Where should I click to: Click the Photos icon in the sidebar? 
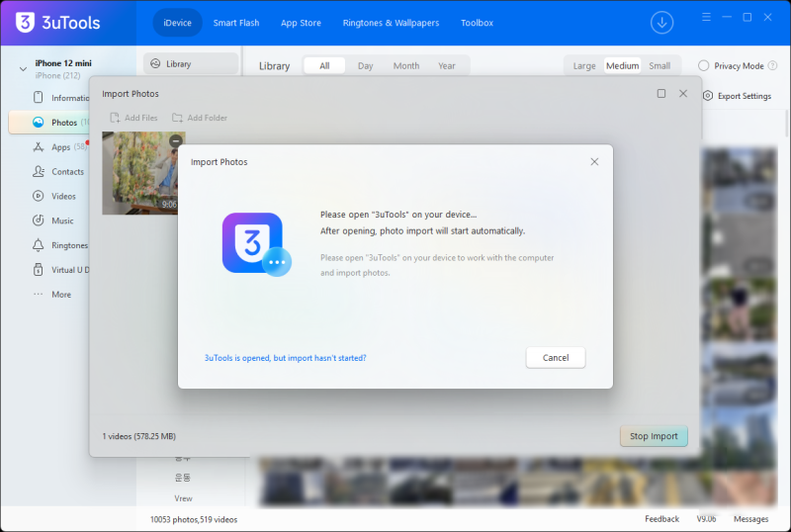[39, 123]
